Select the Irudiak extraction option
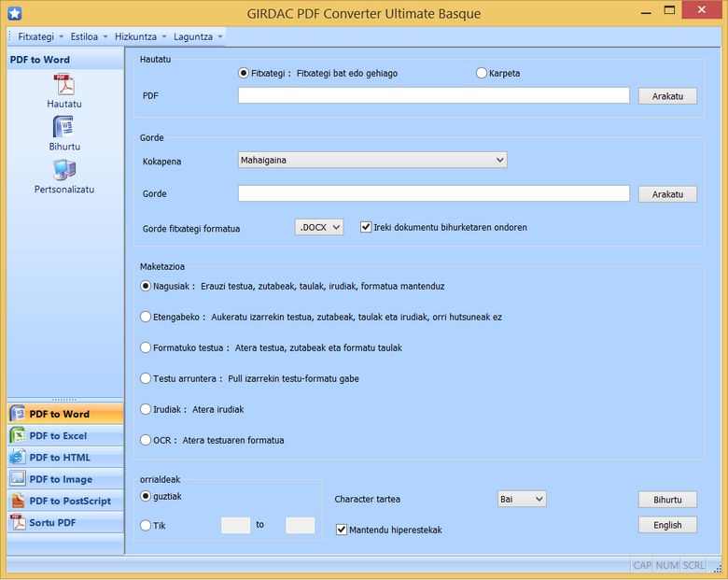728x580 pixels. [x=146, y=409]
